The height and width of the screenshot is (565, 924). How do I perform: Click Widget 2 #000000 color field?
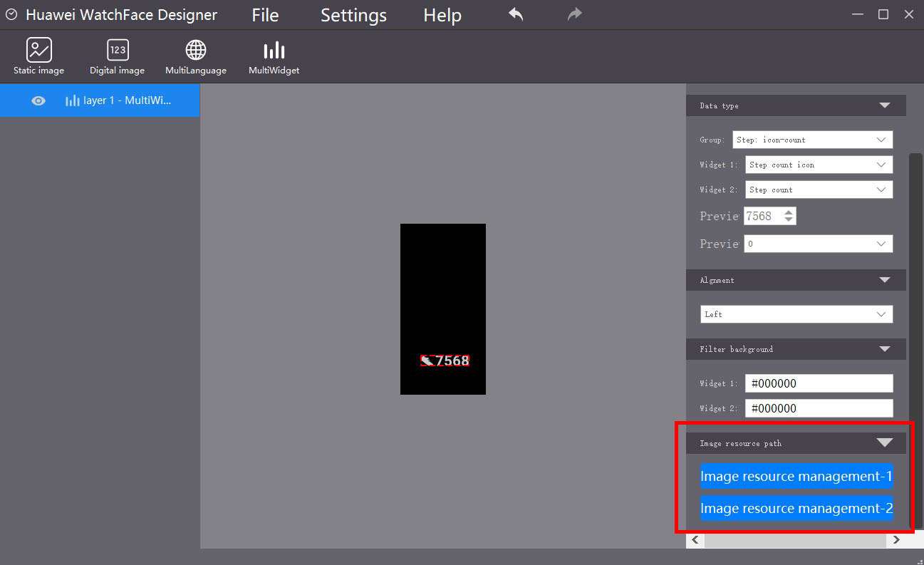pyautogui.click(x=819, y=408)
